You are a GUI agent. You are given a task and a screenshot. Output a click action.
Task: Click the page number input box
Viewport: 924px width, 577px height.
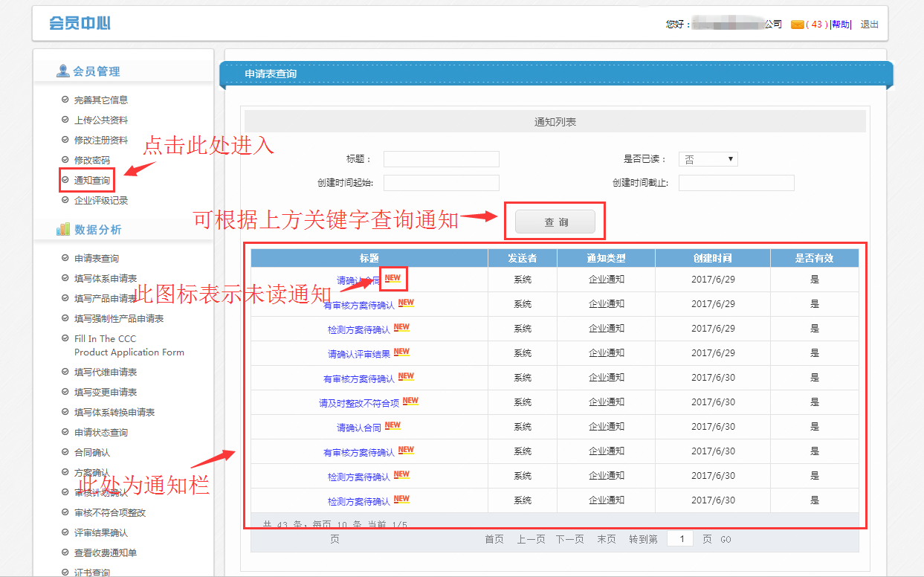680,539
